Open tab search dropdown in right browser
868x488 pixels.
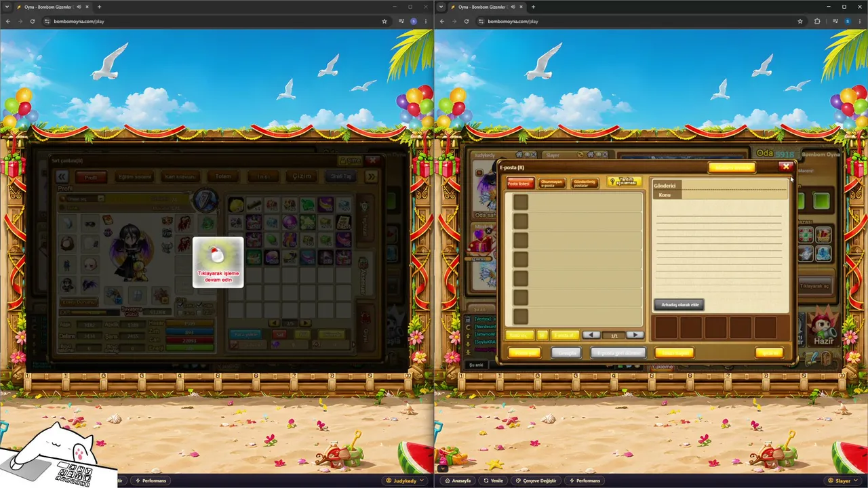[441, 7]
